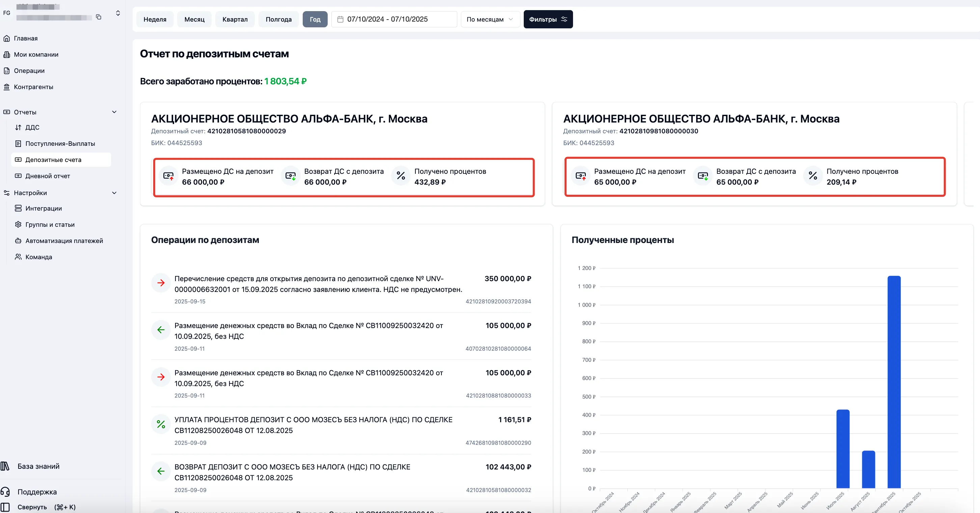This screenshot has width=980, height=513.
Task: Click the Интеграции server icon
Action: pos(18,208)
